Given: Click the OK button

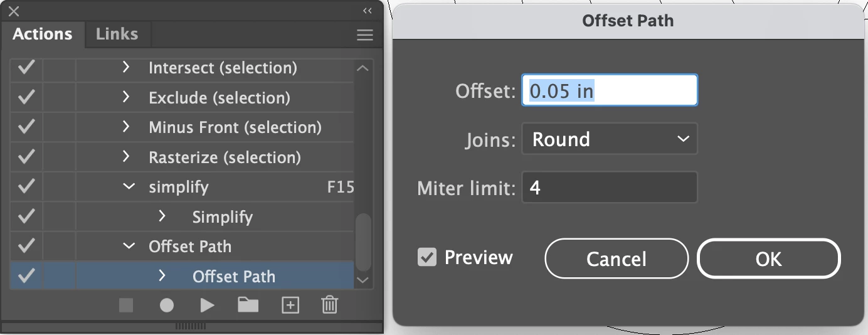Looking at the screenshot, I should tap(768, 258).
